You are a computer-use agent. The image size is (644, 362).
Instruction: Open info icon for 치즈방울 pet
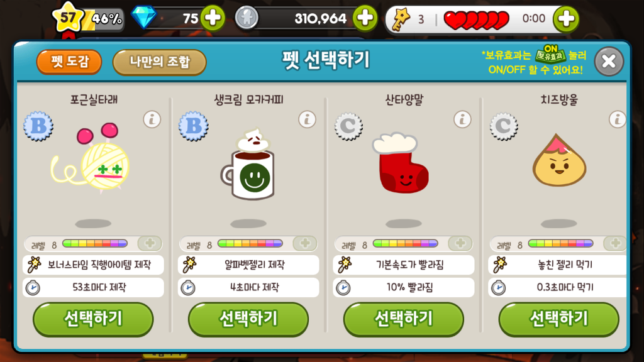(x=618, y=120)
